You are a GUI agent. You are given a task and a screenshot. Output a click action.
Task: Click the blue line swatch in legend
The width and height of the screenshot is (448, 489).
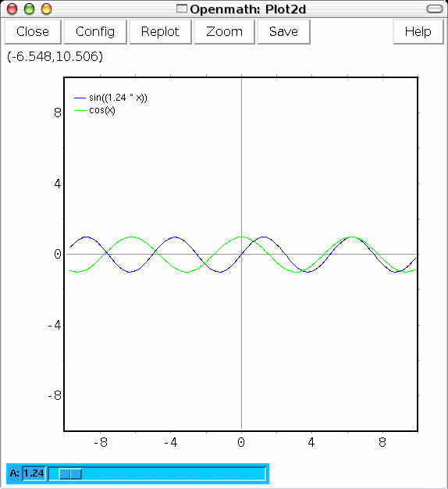(x=80, y=98)
